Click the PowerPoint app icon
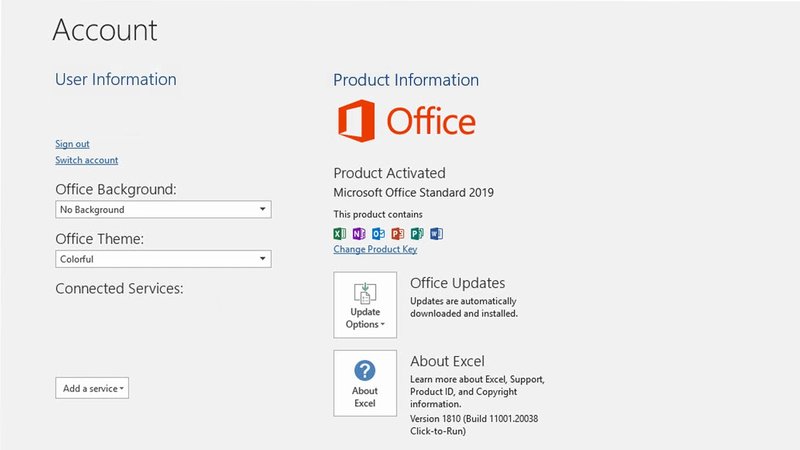800x450 pixels. click(x=397, y=233)
